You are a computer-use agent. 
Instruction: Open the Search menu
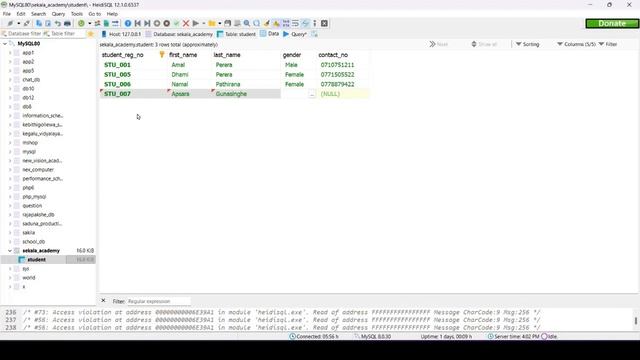pos(38,14)
